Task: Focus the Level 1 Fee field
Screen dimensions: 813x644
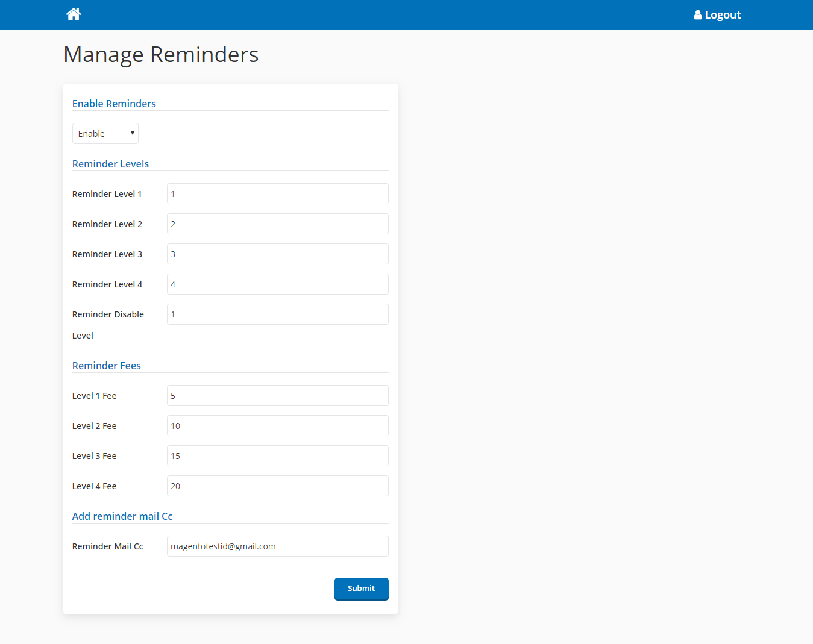Action: click(x=277, y=396)
